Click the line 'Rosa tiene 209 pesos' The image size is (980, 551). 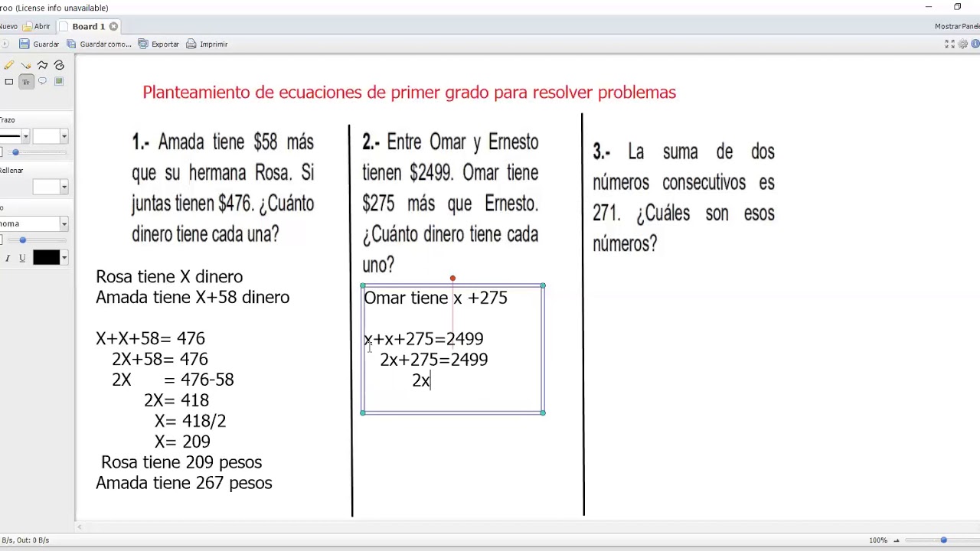point(181,463)
